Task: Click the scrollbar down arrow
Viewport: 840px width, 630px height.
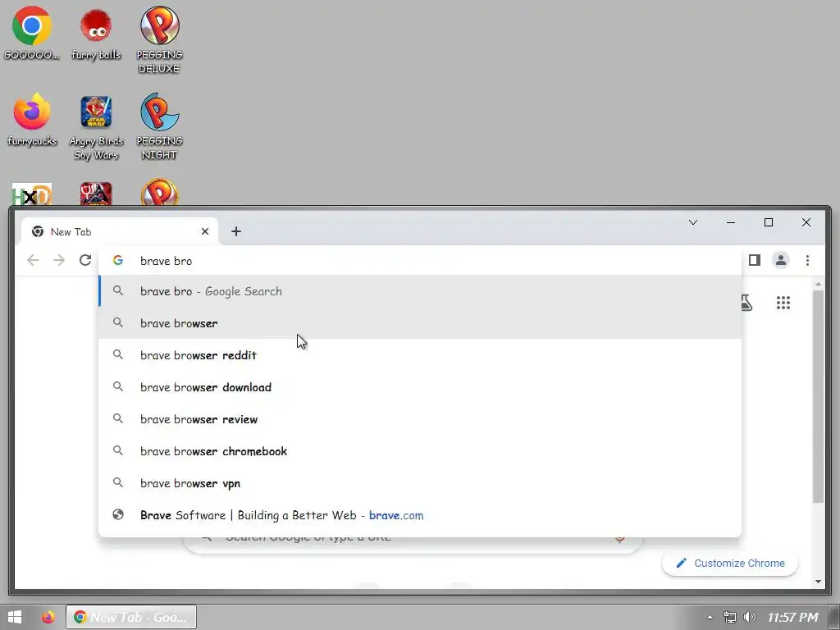Action: [x=818, y=582]
